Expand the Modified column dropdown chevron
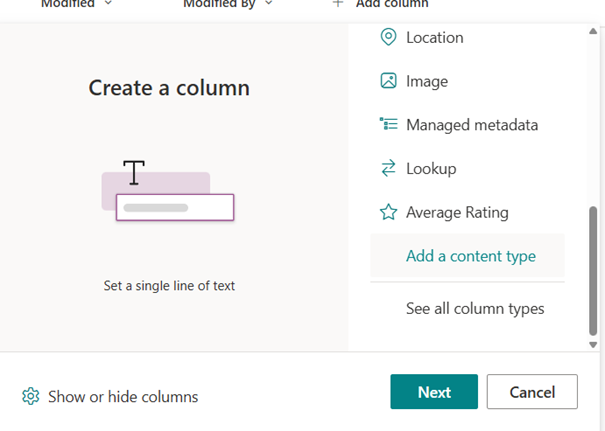Viewport: 605px width, 431px height. tap(108, 4)
